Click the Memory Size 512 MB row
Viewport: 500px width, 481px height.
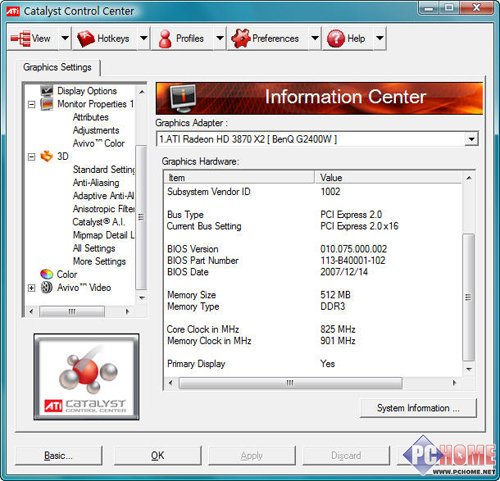[313, 295]
